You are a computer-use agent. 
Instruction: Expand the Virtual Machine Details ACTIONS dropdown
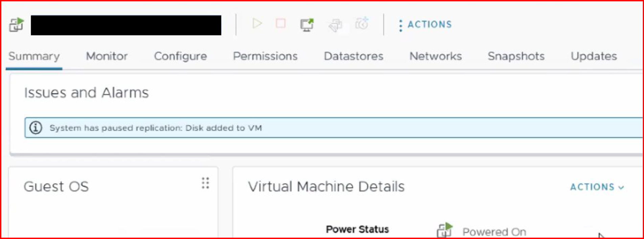(x=597, y=187)
